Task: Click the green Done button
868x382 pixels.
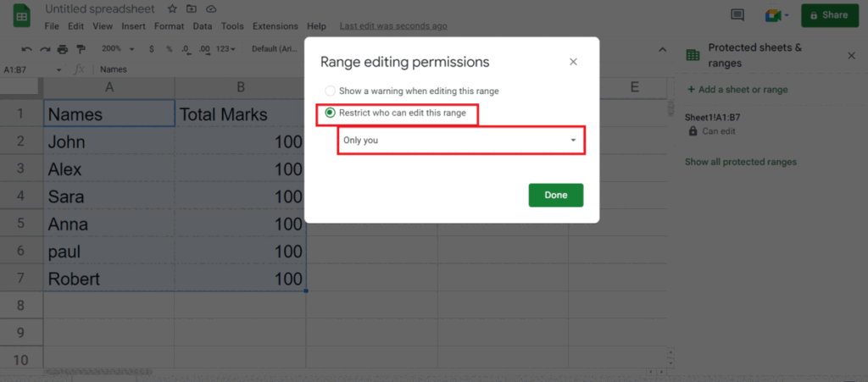Action: click(x=556, y=195)
